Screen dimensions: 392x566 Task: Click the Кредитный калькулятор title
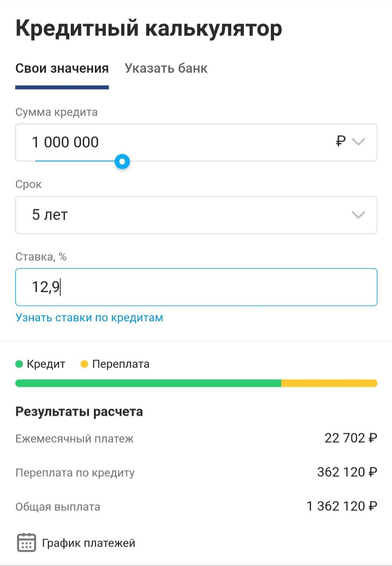click(x=148, y=27)
